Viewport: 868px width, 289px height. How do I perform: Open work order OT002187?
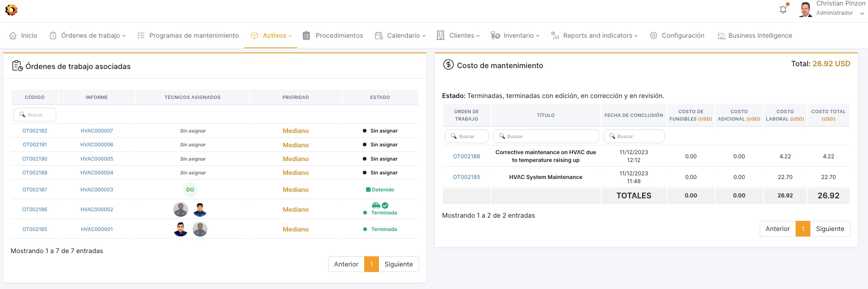[35, 190]
